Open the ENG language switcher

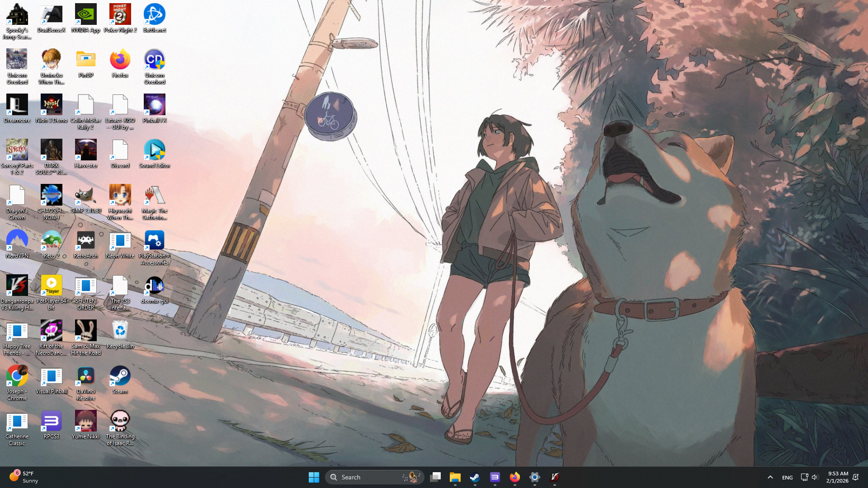[787, 477]
